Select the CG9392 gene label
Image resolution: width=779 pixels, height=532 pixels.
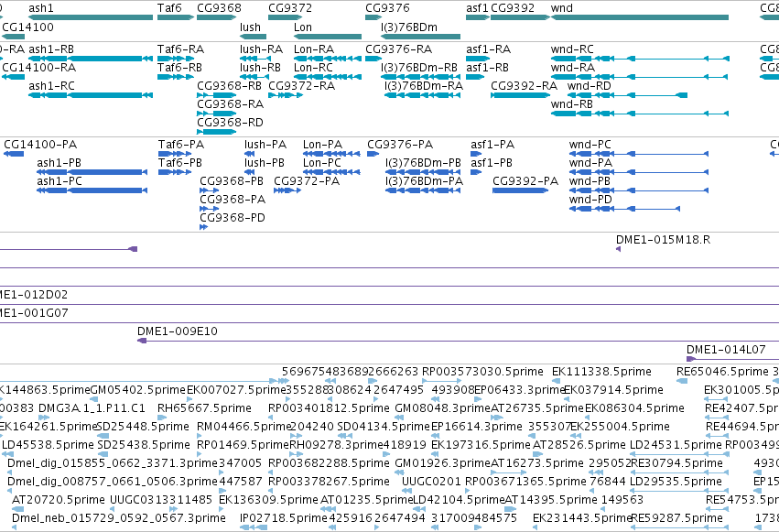coord(513,8)
